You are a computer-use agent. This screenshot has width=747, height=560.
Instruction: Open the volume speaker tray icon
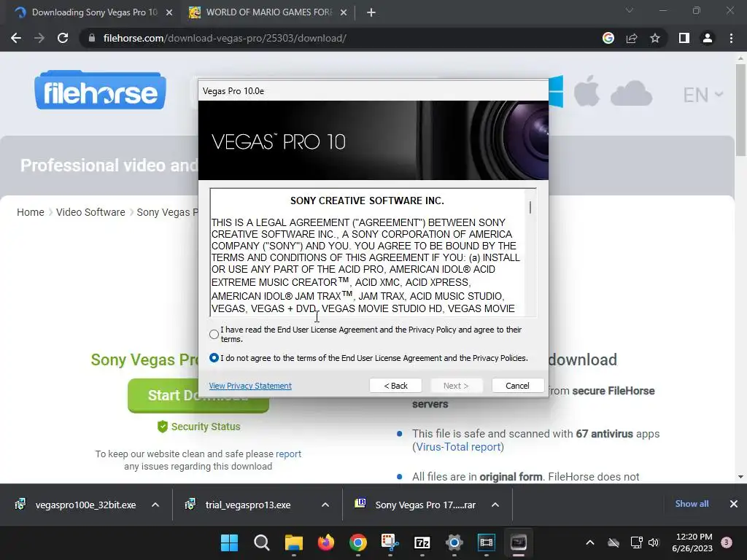click(x=654, y=542)
